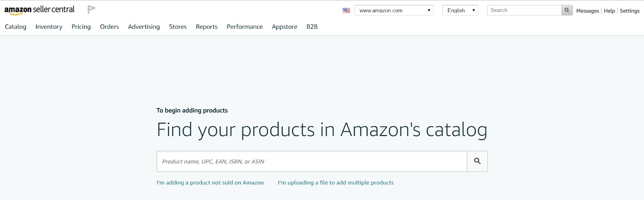Viewport: 644px width, 200px height.
Task: Open the B2B menu
Action: 312,27
